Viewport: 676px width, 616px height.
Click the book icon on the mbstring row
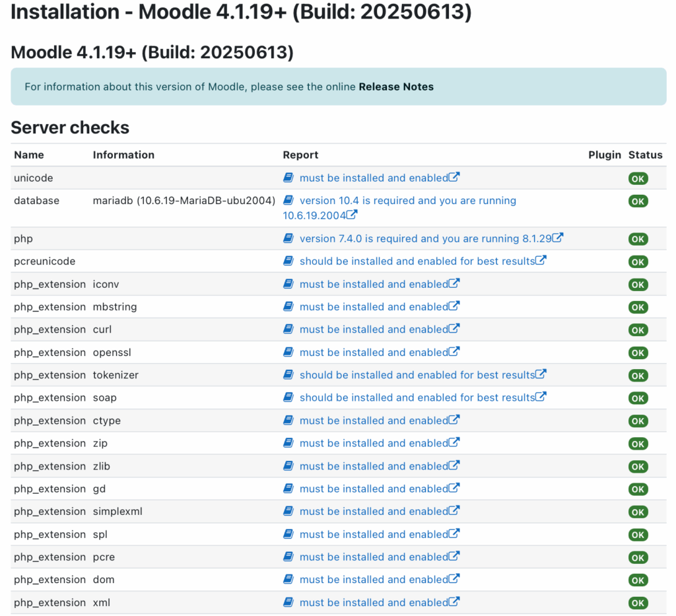(288, 306)
